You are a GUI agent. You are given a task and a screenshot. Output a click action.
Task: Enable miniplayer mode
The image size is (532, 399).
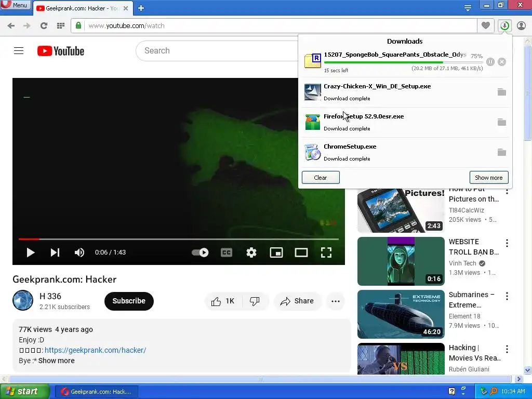pyautogui.click(x=276, y=252)
